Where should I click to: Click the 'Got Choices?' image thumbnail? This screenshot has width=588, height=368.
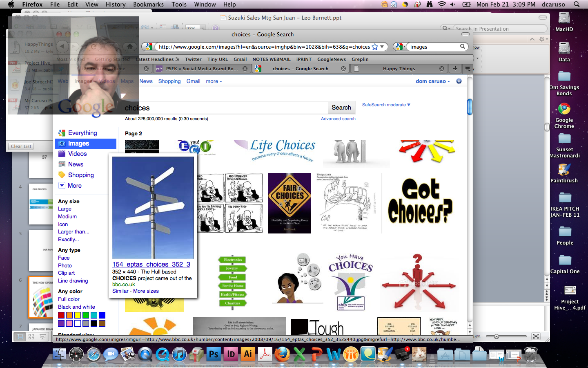click(420, 201)
